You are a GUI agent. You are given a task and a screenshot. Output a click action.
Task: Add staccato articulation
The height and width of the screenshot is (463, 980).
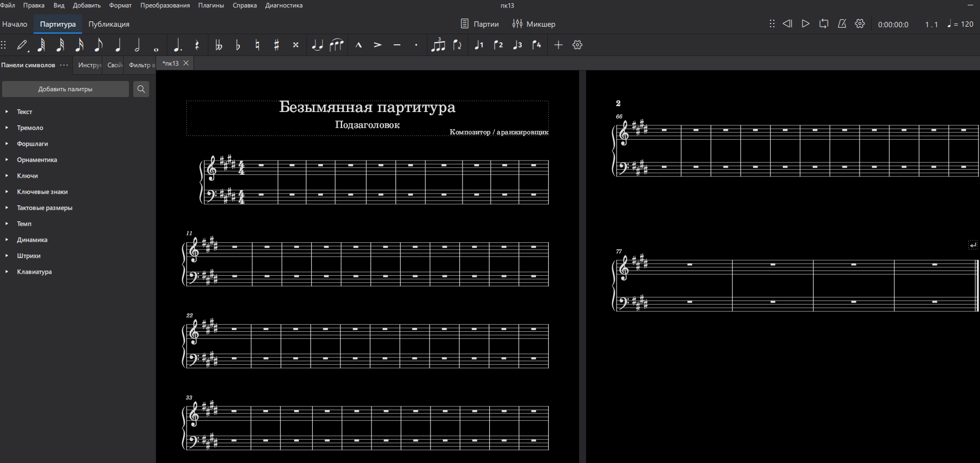(416, 45)
